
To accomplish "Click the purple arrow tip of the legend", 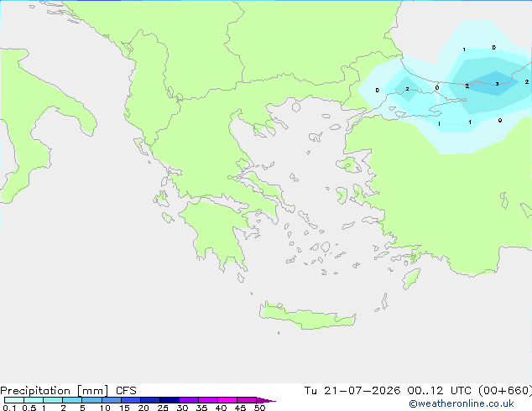I will 266,400.
